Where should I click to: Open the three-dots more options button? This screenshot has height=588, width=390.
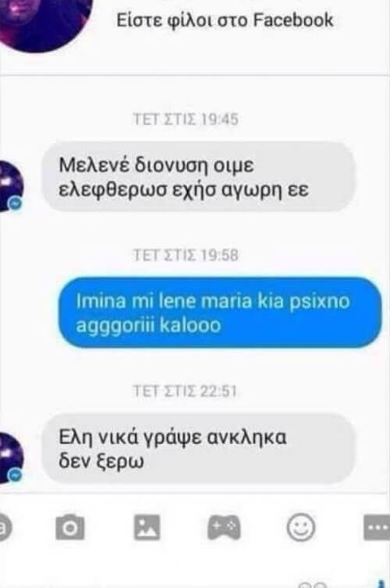point(377,527)
